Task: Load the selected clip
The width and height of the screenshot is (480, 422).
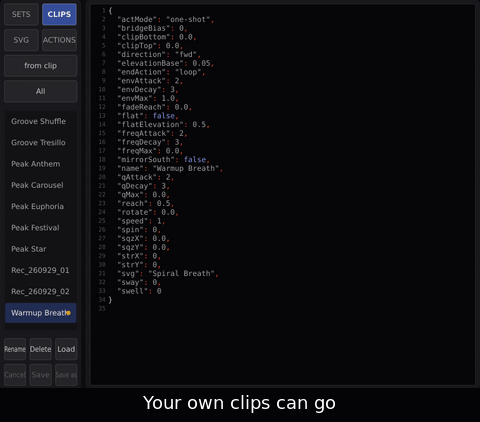Action: coord(66,349)
